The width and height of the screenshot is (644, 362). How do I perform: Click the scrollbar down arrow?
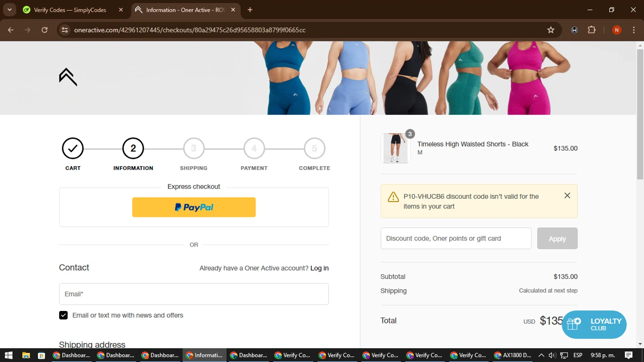point(640,344)
